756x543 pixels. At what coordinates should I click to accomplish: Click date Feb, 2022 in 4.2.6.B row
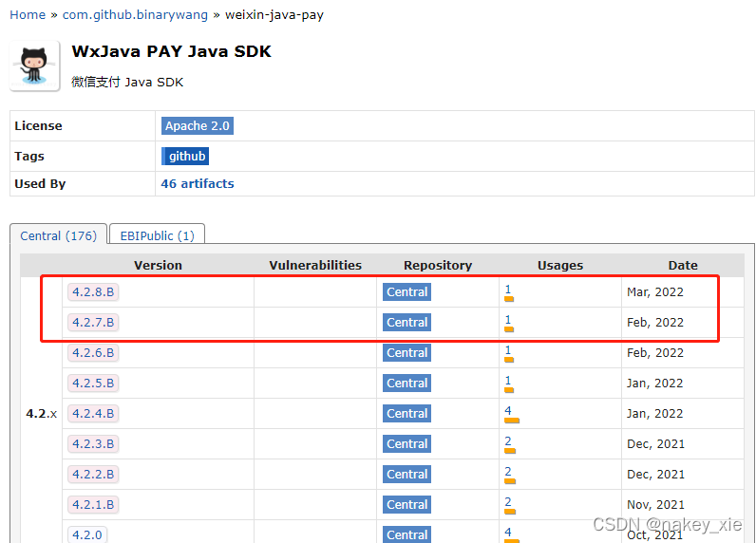654,353
